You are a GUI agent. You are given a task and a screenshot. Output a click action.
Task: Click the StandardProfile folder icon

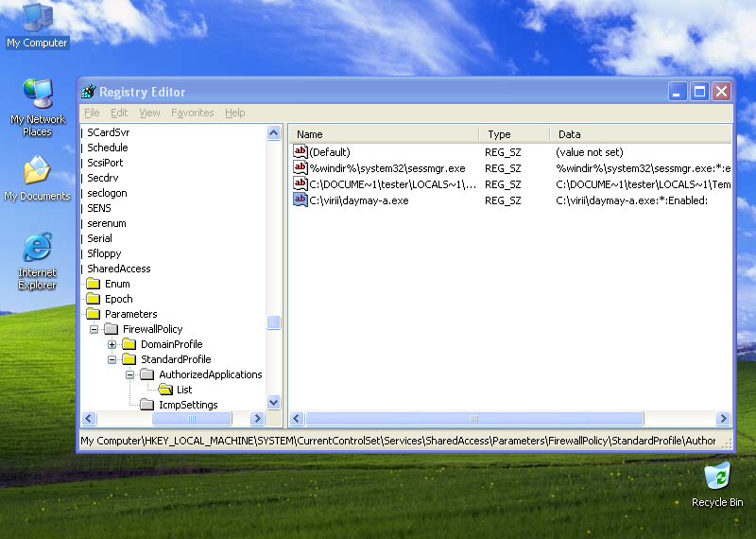(129, 359)
